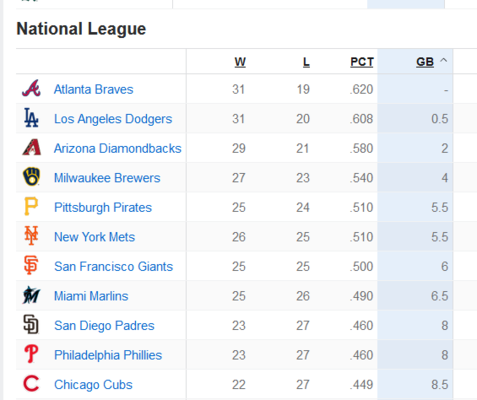Open the Los Angeles Dodgers link
The width and height of the screenshot is (477, 400).
[x=113, y=119]
